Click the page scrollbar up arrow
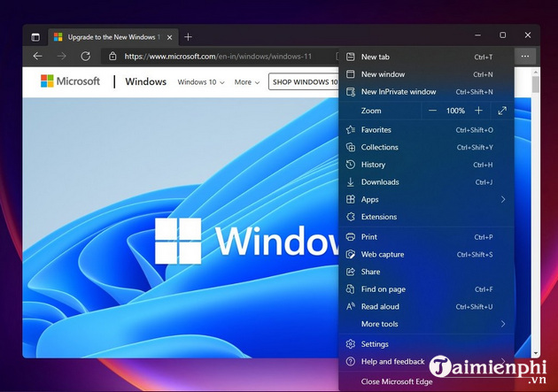This screenshot has width=558, height=392. [x=536, y=72]
